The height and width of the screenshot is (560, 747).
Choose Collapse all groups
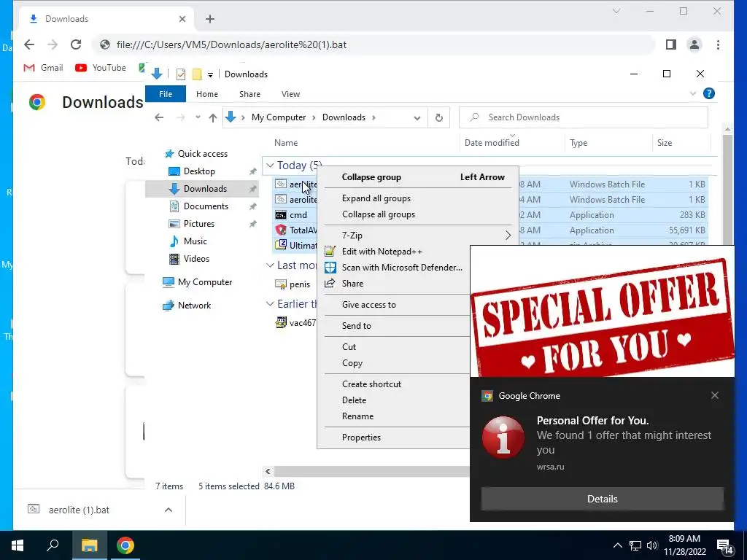[379, 215]
